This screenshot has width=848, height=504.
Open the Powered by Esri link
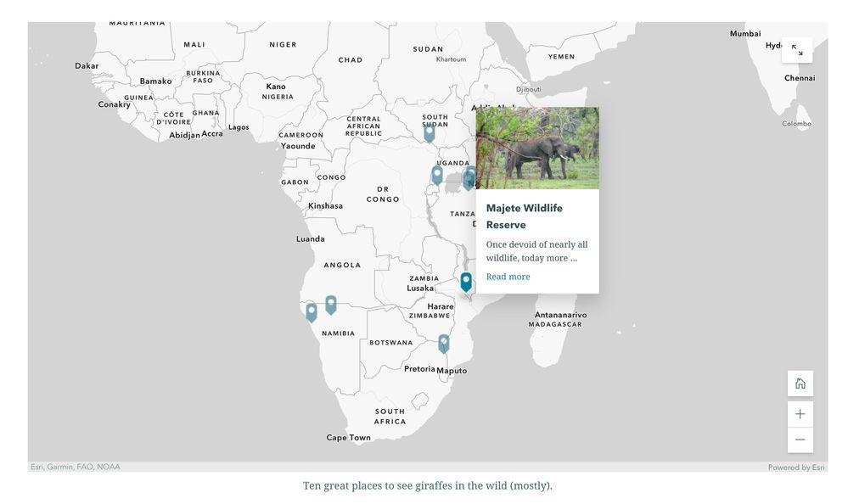pyautogui.click(x=795, y=468)
